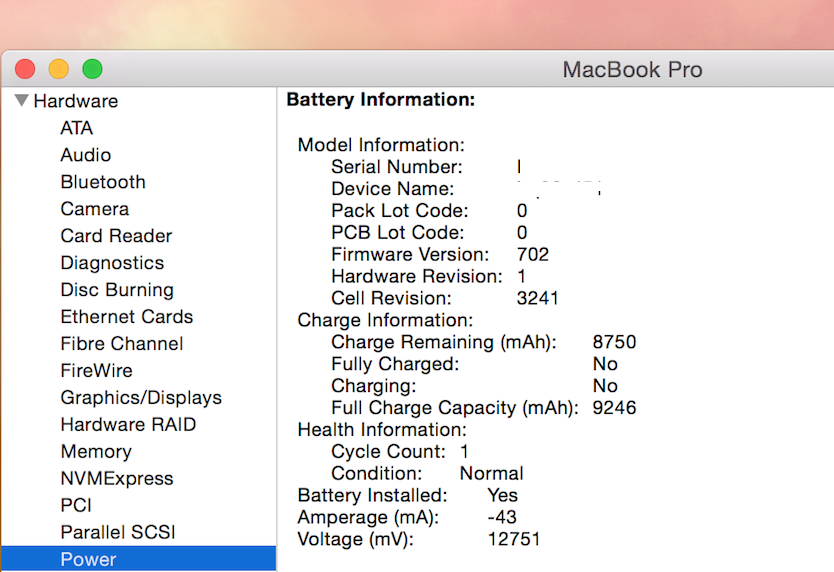Click Health Information subheading

(x=382, y=429)
